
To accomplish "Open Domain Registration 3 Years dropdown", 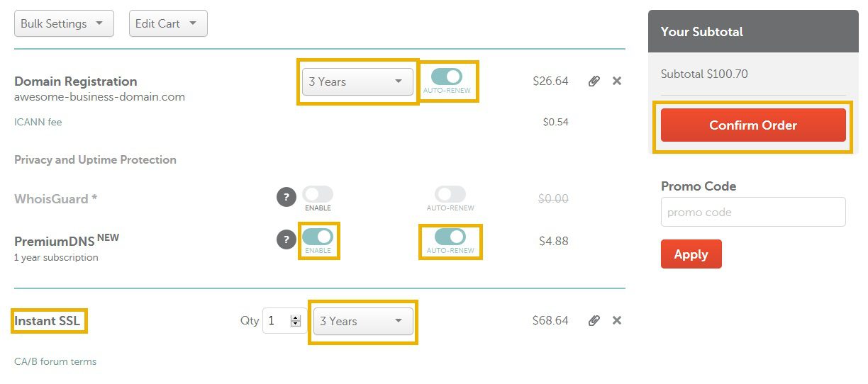I will click(x=357, y=81).
